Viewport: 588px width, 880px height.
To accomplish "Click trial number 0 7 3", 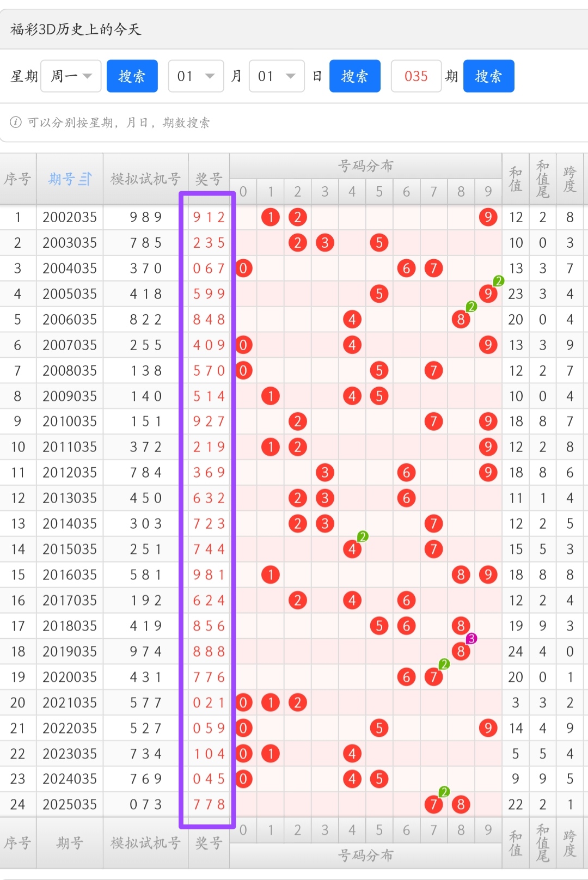I will pyautogui.click(x=145, y=805).
